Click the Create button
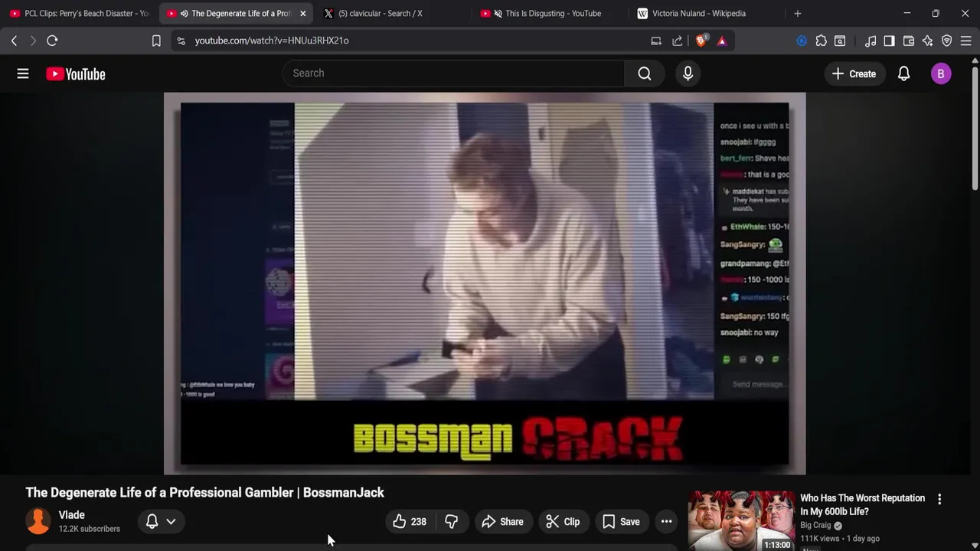Image resolution: width=980 pixels, height=551 pixels. 854,73
